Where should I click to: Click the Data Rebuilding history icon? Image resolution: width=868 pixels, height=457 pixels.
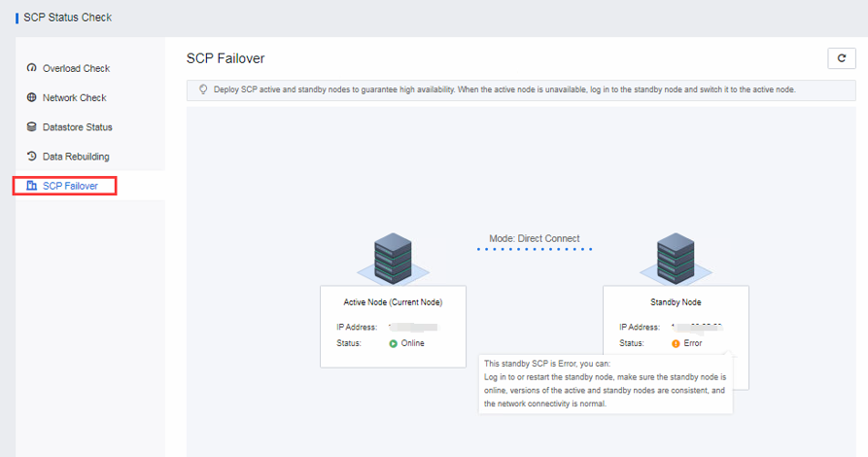31,156
